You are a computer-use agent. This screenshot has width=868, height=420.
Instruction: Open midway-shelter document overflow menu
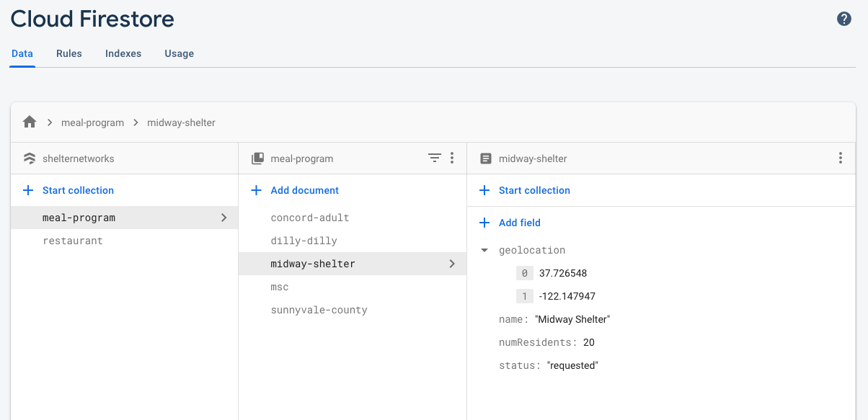(x=841, y=158)
